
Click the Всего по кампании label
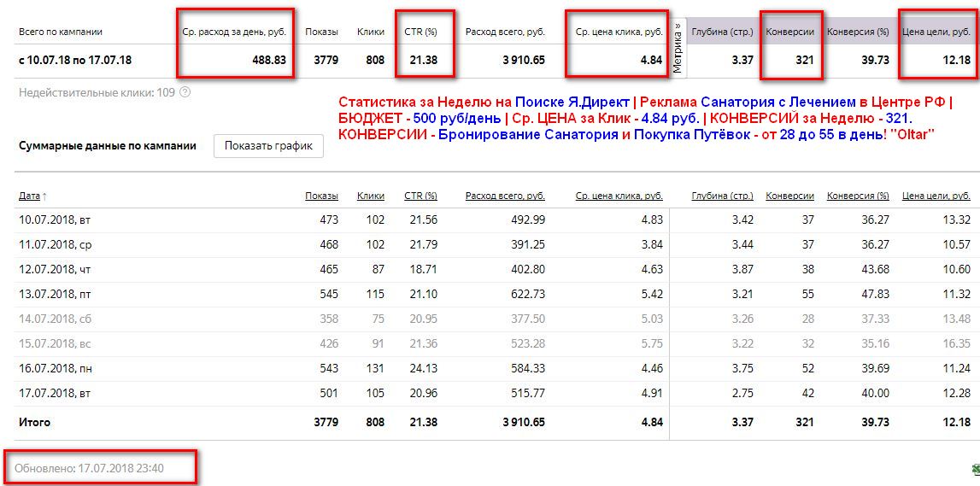(x=61, y=32)
